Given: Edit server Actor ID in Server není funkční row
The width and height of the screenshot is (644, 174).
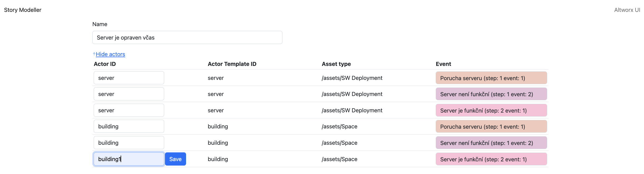Looking at the screenshot, I should 129,94.
